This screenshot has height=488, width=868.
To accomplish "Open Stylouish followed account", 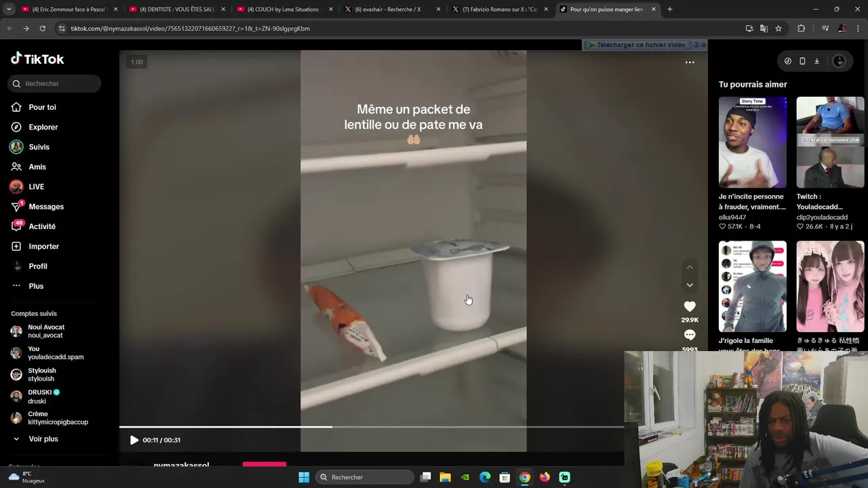I will tap(42, 375).
